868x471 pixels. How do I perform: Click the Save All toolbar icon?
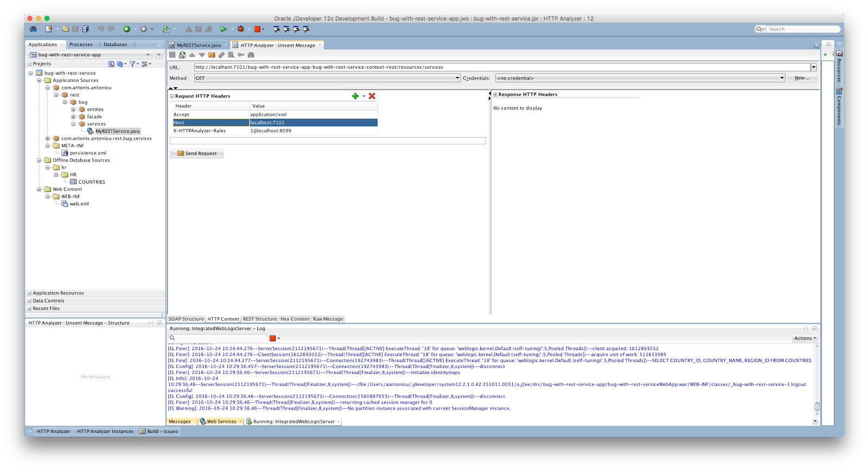click(x=85, y=29)
